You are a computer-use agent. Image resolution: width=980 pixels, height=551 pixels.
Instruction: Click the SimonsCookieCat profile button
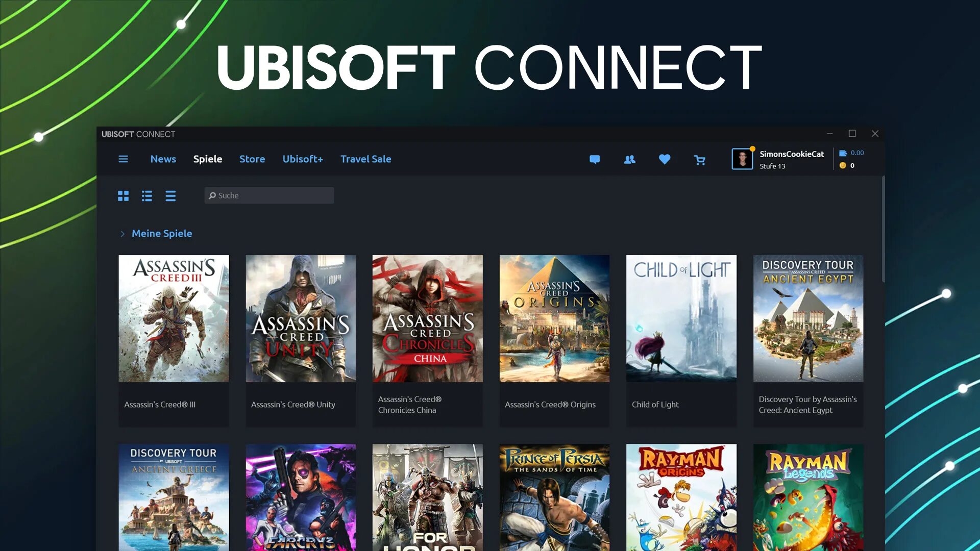[x=778, y=159]
